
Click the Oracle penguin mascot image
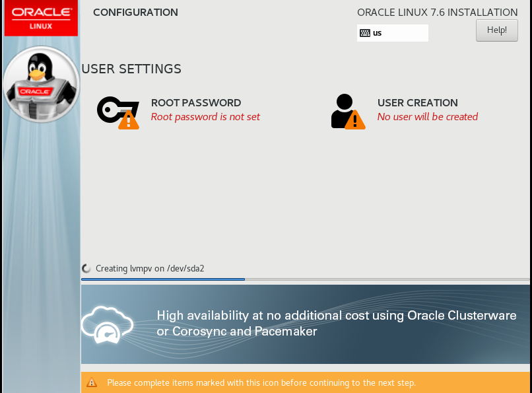point(41,84)
